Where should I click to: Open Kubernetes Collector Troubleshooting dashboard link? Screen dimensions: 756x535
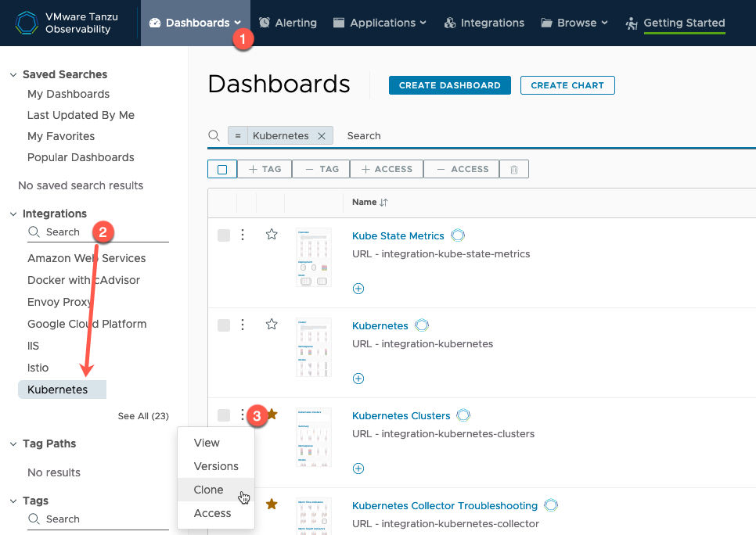coord(445,505)
